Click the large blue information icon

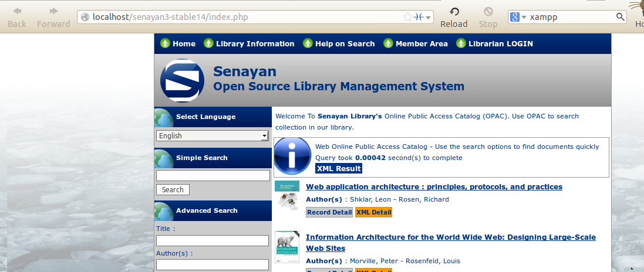click(x=292, y=157)
